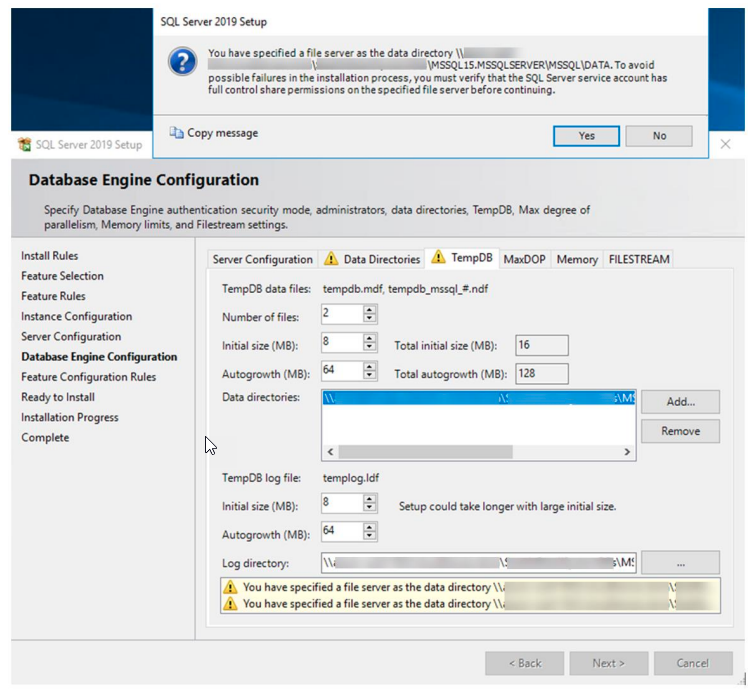Click Add... for data directories

click(x=680, y=401)
